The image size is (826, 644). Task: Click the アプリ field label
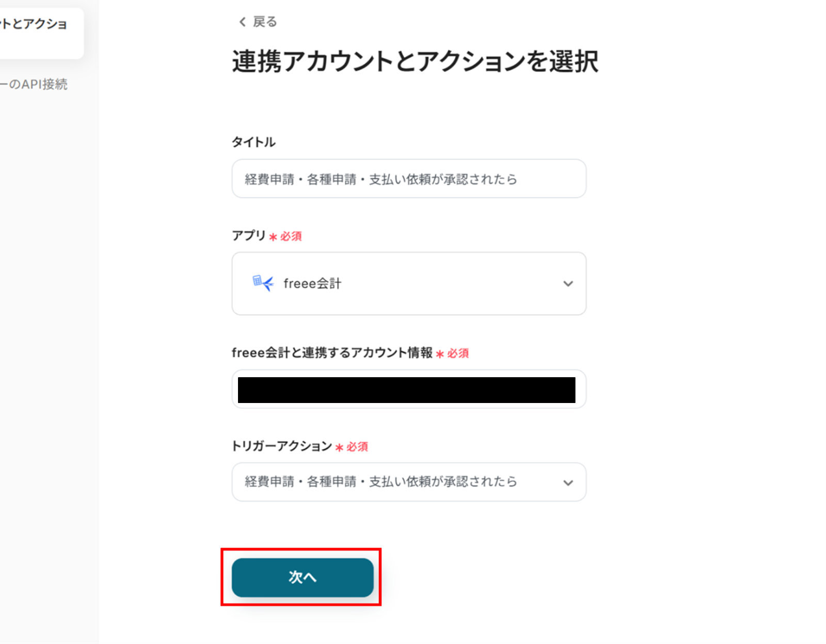[248, 236]
